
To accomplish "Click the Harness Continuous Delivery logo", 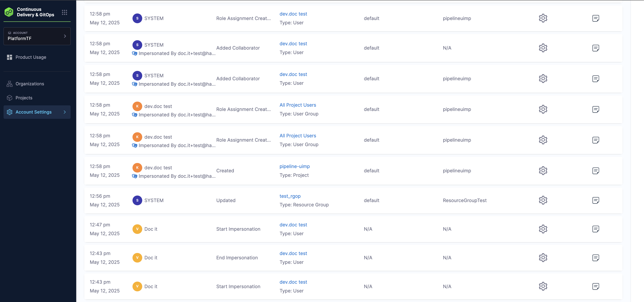I will point(9,12).
